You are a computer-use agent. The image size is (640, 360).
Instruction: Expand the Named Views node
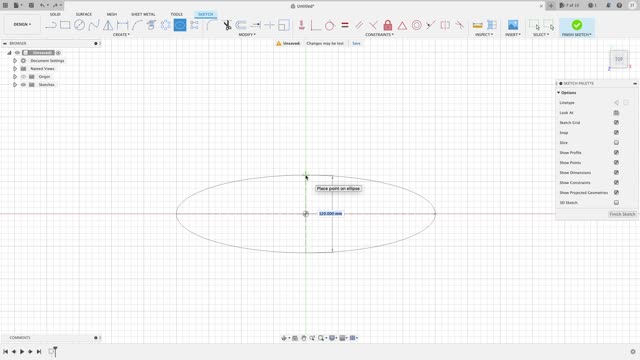[x=15, y=69]
